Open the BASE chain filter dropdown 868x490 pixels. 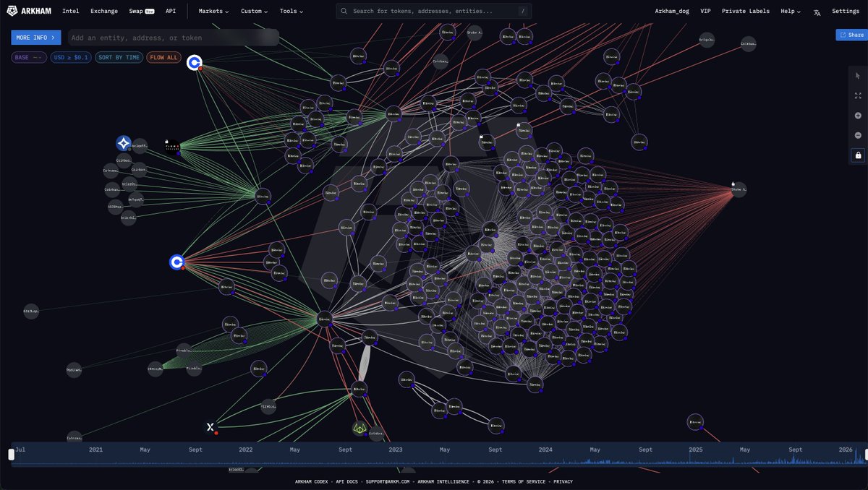[29, 57]
